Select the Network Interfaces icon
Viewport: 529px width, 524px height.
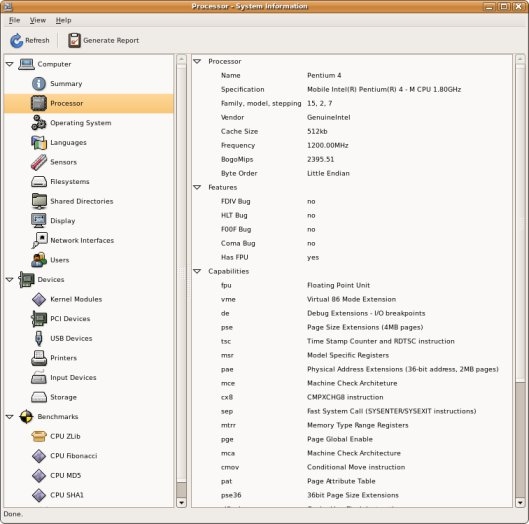point(39,240)
